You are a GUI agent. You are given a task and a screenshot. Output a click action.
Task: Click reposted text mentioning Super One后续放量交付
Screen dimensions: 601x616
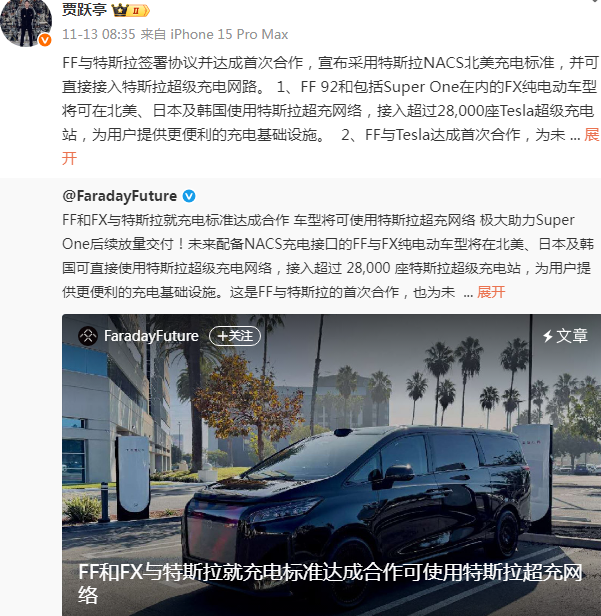point(327,256)
